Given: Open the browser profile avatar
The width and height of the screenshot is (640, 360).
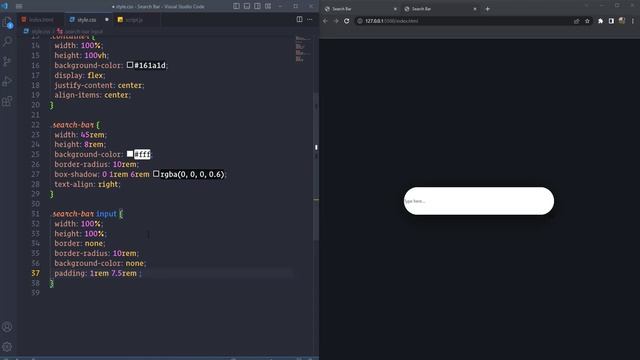Looking at the screenshot, I should [x=622, y=21].
